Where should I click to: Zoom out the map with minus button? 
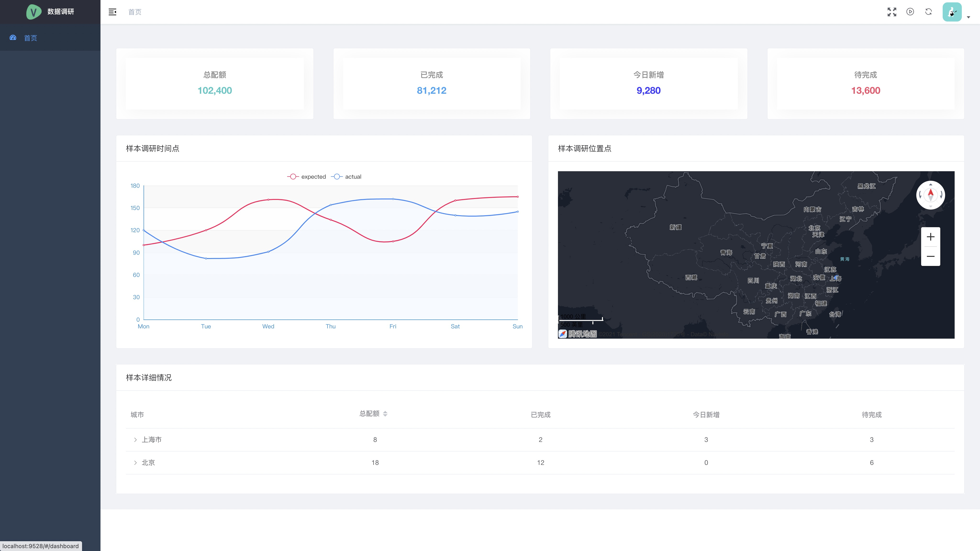(930, 256)
